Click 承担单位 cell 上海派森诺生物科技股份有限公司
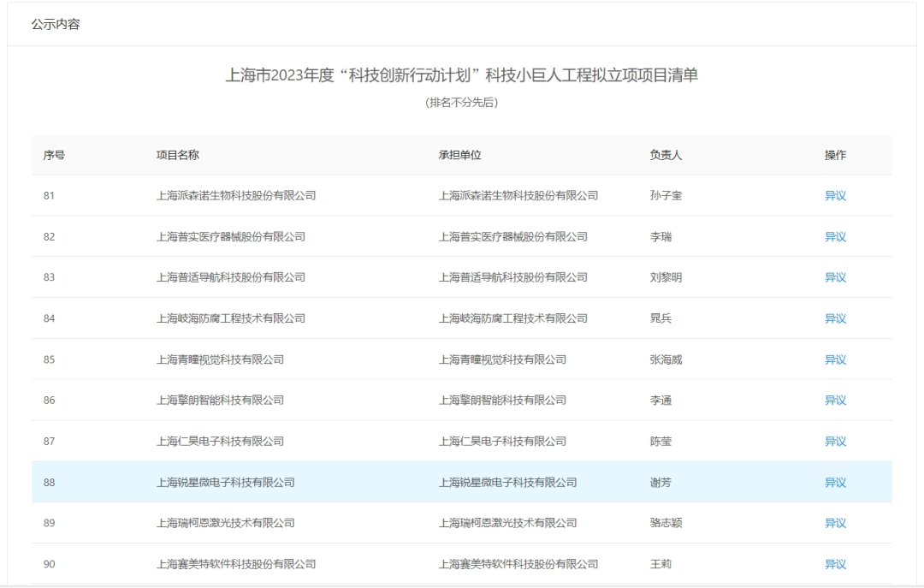Image resolution: width=924 pixels, height=588 pixels. [518, 196]
